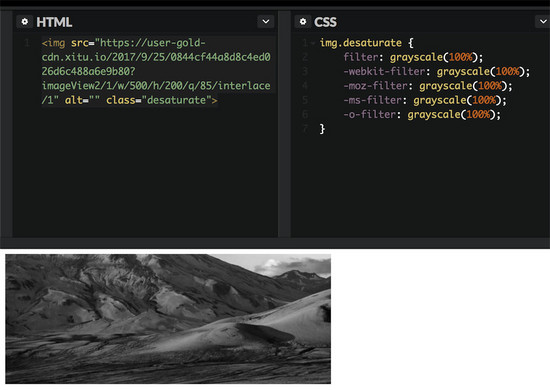
Task: Click the closing brace on CSS line 7
Action: [322, 129]
